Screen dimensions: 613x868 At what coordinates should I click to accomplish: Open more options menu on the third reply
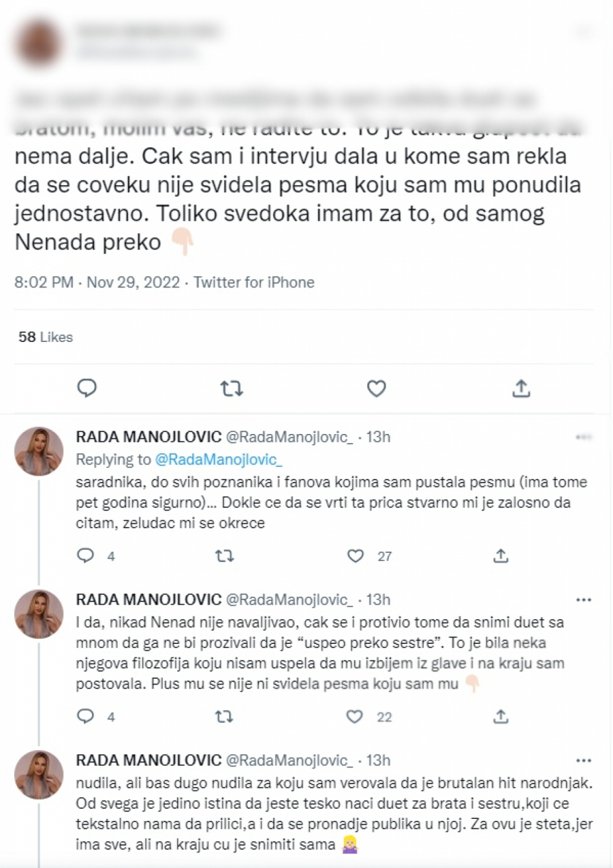pos(584,760)
